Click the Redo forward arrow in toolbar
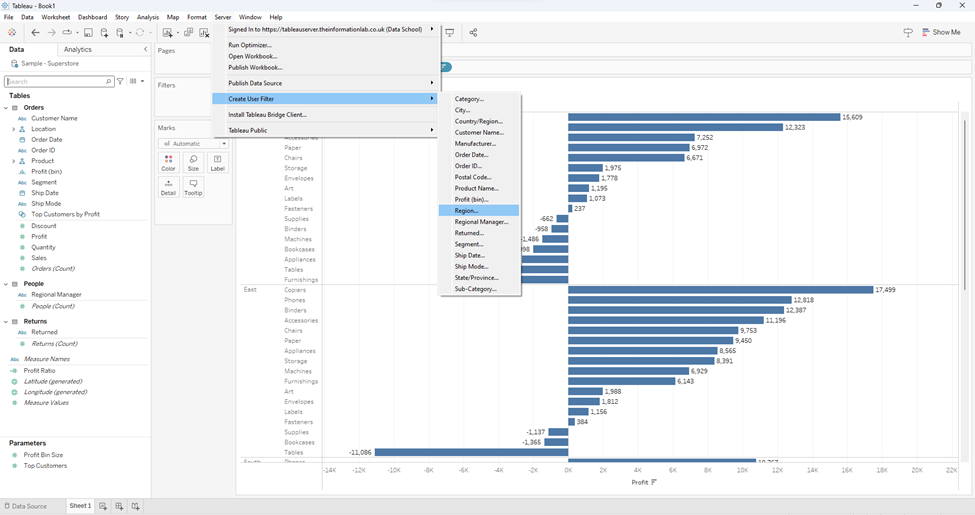Screen dimensions: 975x515 click(52, 32)
